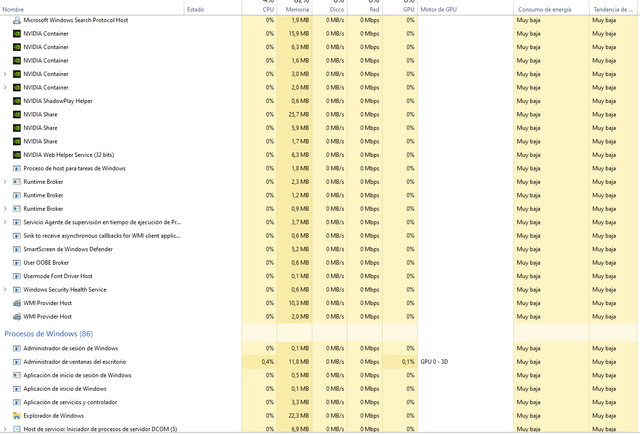Expand the Servicio Agente de supervisión row
This screenshot has height=434, width=640.
pyautogui.click(x=5, y=222)
